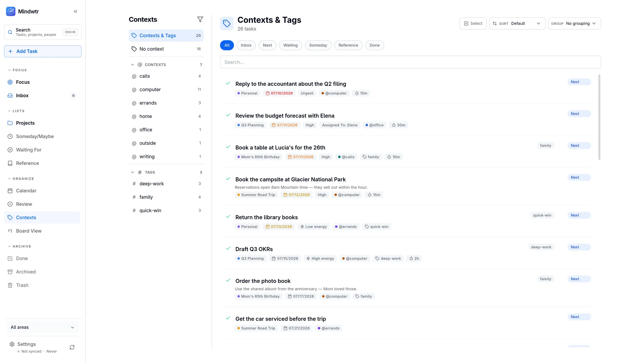
Task: Mark 'Reply to the accountant' task complete
Action: click(x=228, y=83)
